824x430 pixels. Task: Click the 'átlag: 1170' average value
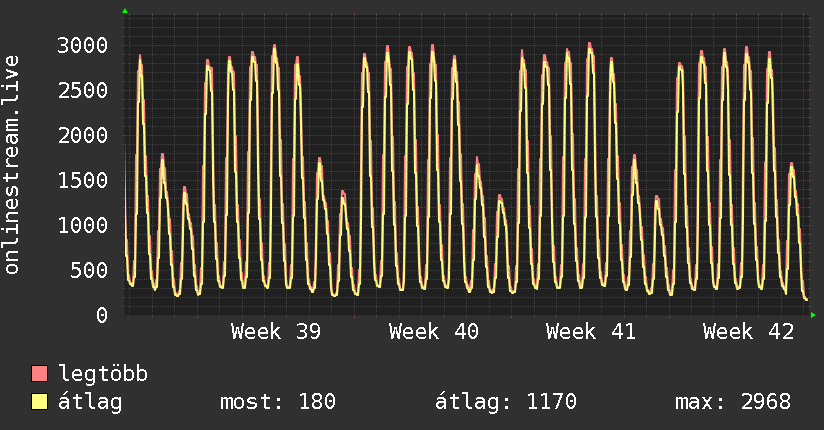click(x=506, y=402)
